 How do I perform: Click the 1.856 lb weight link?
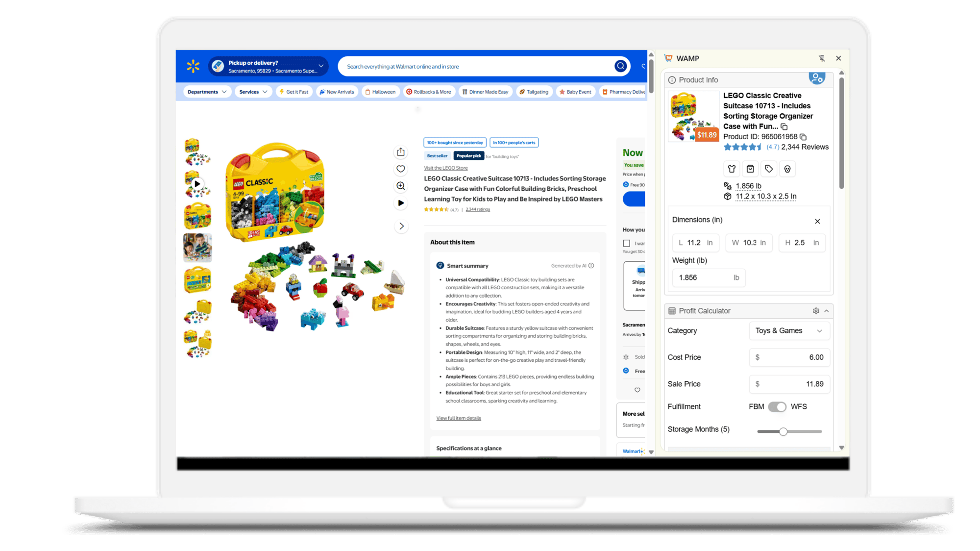pyautogui.click(x=748, y=186)
